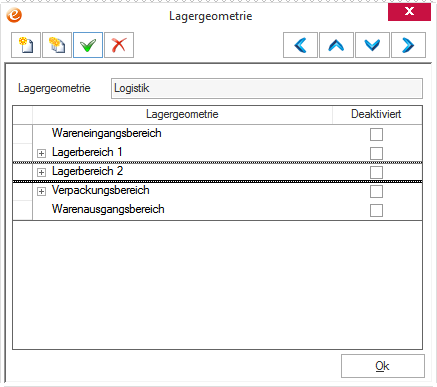Tick Deaktiviert checkbox for Wareneingangsbereich
The height and width of the screenshot is (387, 437).
click(x=376, y=135)
